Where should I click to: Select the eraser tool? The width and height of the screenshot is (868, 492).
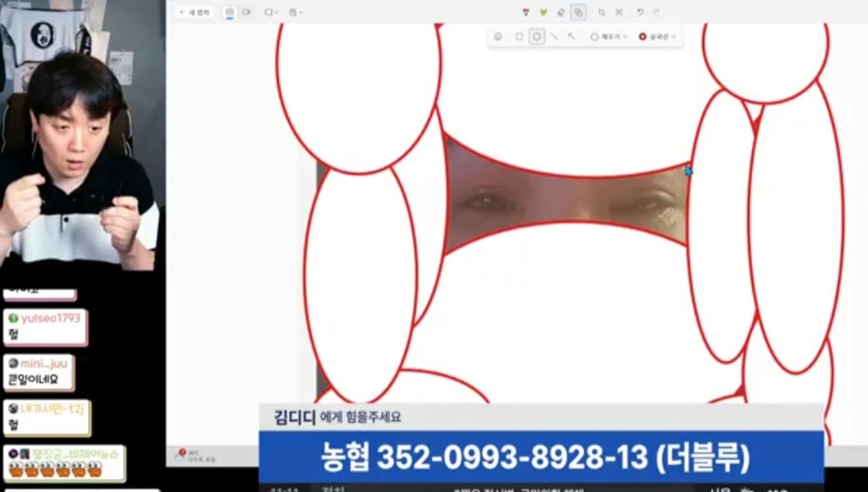[x=561, y=12]
